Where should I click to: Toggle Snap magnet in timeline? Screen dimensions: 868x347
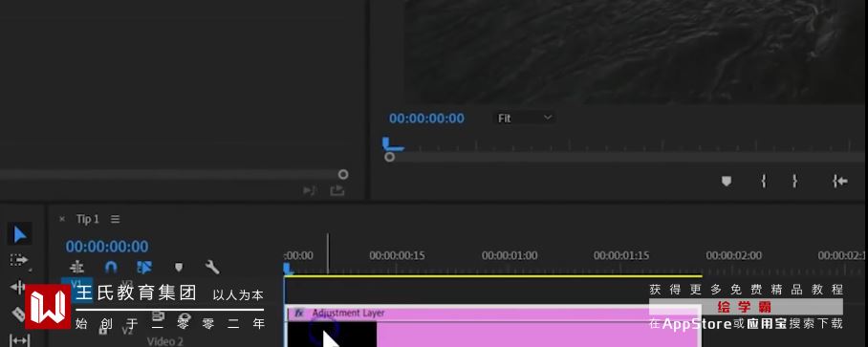[111, 268]
